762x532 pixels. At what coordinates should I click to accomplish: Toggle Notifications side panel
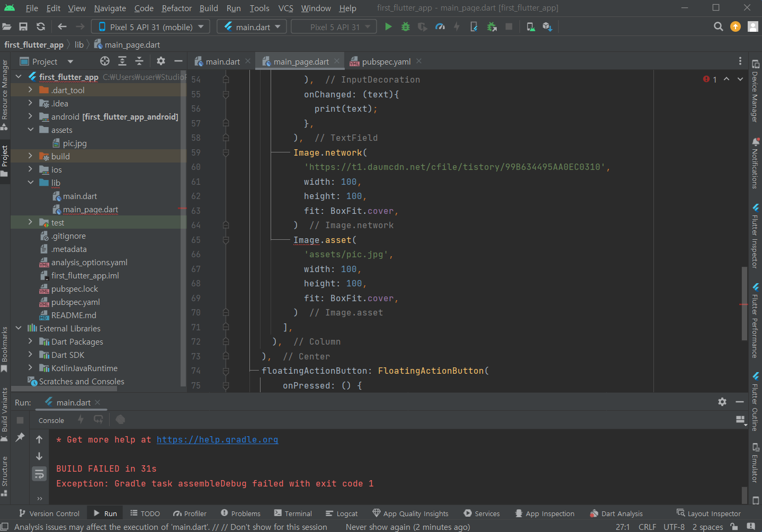tap(755, 163)
